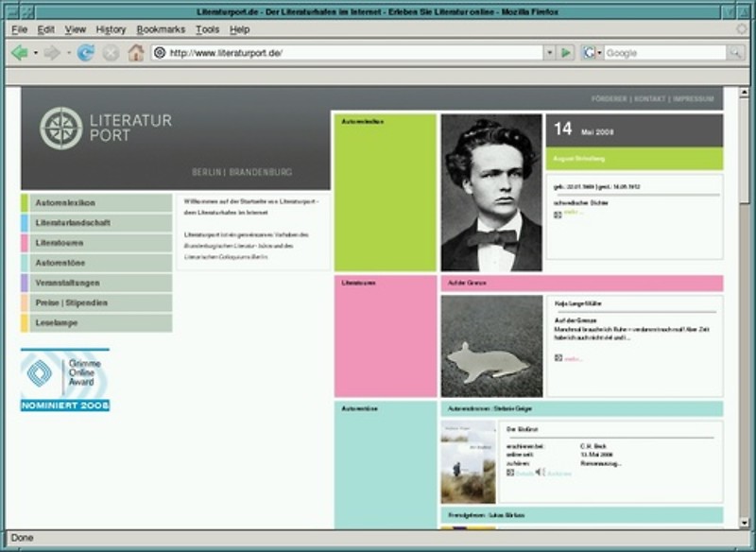Click the Details link for the book

(x=524, y=474)
